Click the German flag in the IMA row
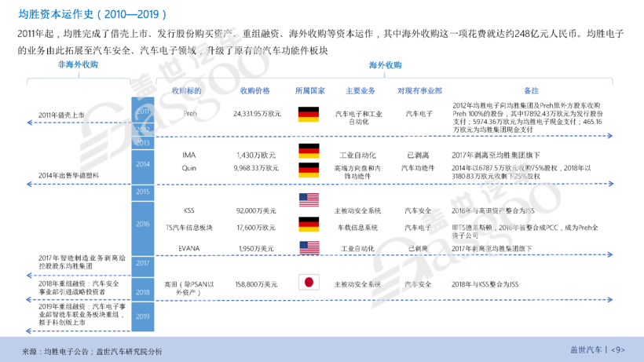The height and width of the screenshot is (362, 644). click(x=309, y=151)
